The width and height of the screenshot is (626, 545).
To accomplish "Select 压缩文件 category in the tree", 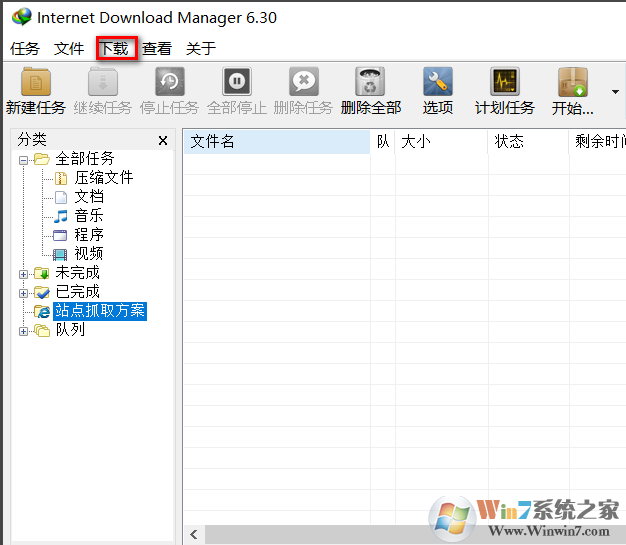I will point(103,178).
